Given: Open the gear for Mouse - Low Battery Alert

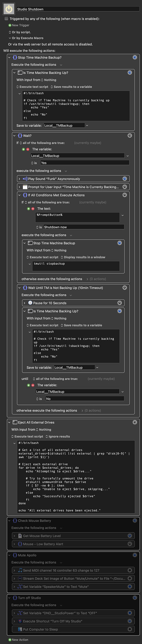Looking at the screenshot, I should pos(130,544).
